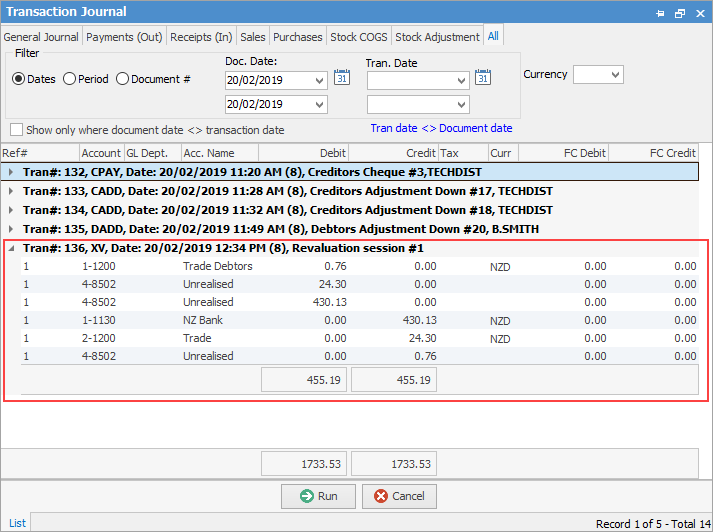Collapse transaction 136 Revaluation session row

(11, 248)
